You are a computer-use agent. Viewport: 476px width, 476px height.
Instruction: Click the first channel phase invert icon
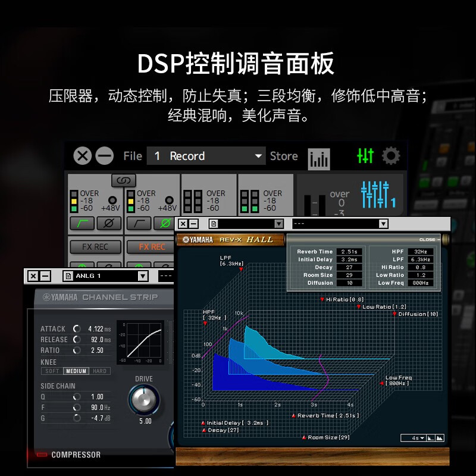[x=109, y=223]
